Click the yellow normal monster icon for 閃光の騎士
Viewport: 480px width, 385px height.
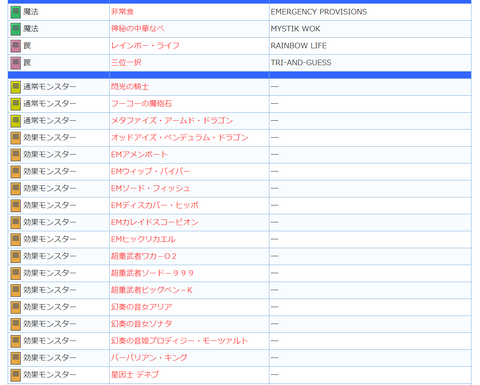coord(16,87)
